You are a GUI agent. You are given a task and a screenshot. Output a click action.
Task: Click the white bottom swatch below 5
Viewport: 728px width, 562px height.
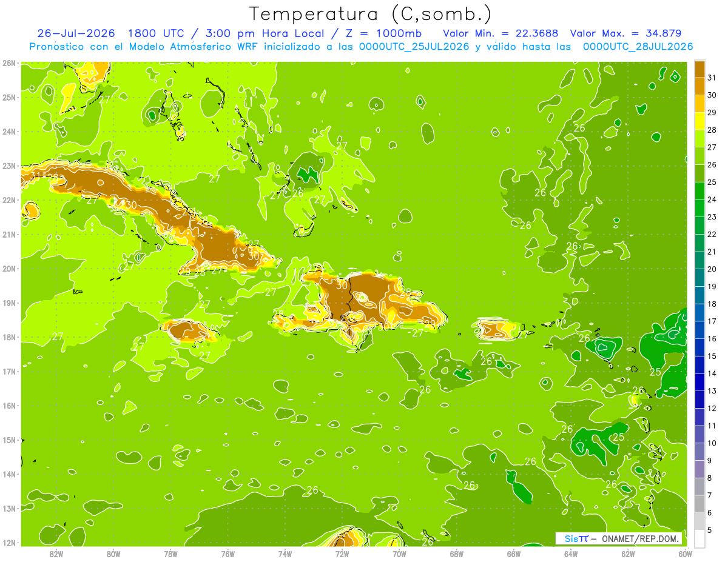point(699,538)
